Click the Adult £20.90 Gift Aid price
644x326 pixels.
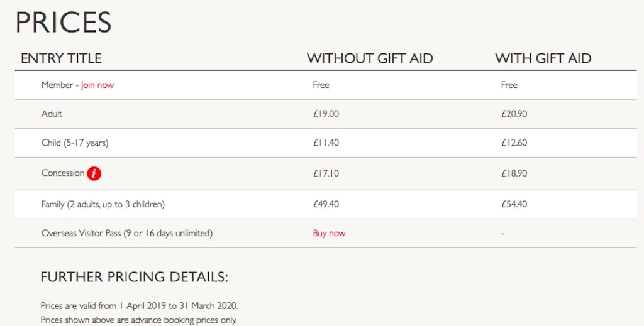click(x=514, y=114)
